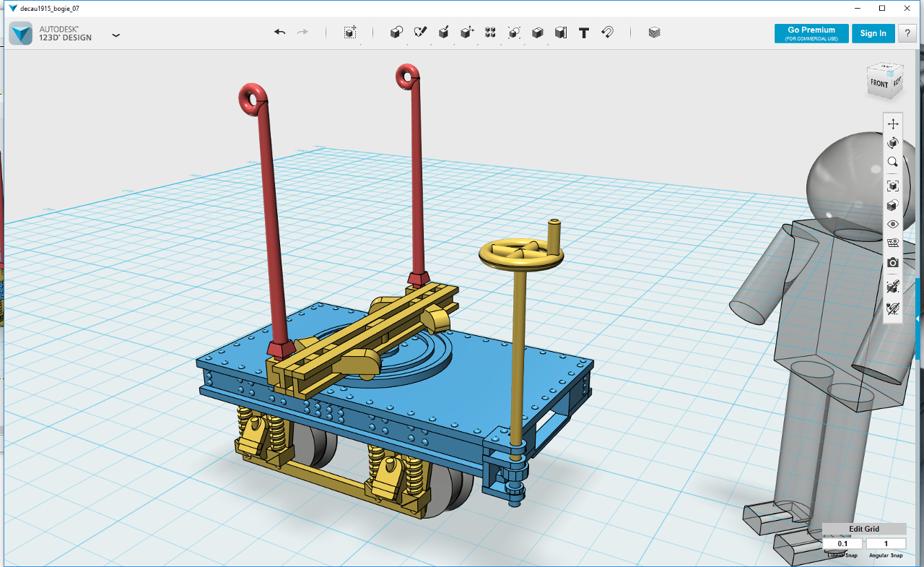
Task: Open the Help question mark button
Action: tap(907, 33)
